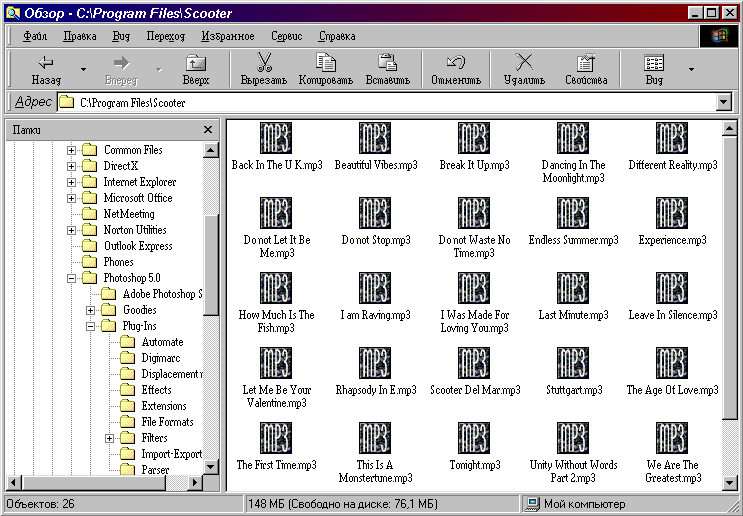Go up one level with Вверх icon
This screenshot has width=743, height=516.
(x=196, y=63)
